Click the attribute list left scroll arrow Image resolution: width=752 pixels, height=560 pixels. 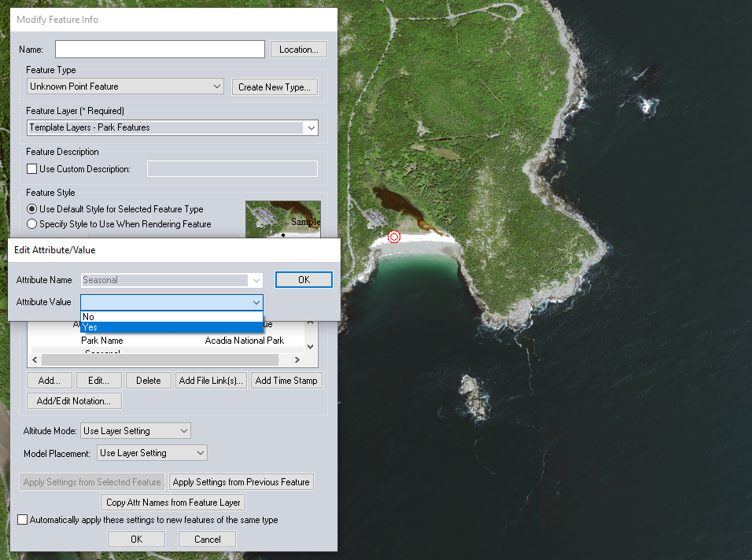(35, 359)
